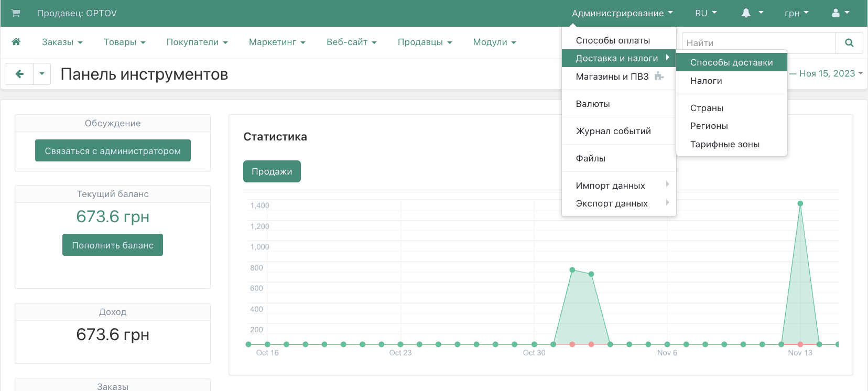Click the Nov 13 peak point on chart
Screen dimensions: 868x391
800,203
